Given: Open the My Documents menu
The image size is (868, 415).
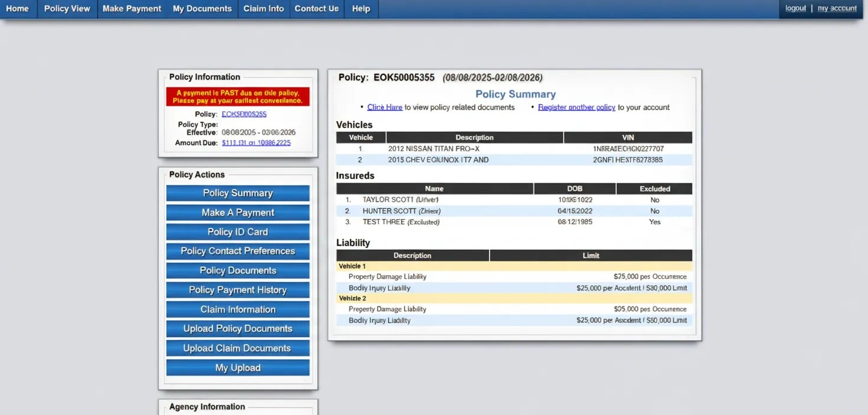Looking at the screenshot, I should tap(202, 8).
